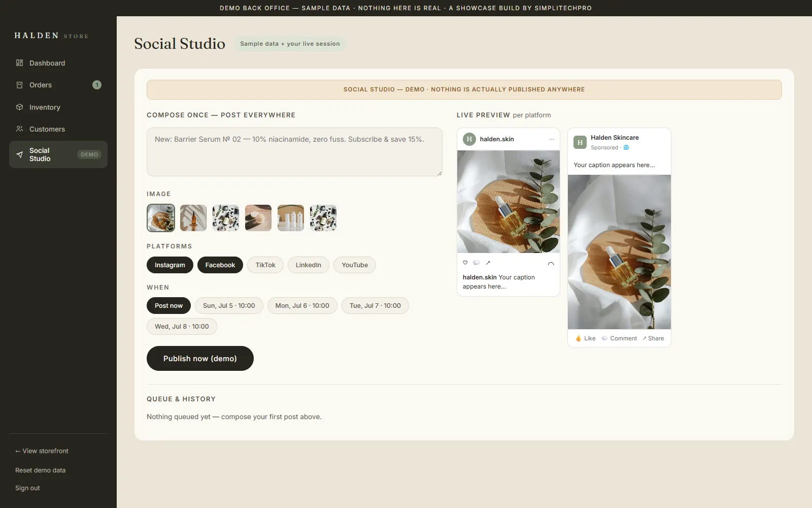Click the Dashboard grid icon in sidebar
Screen dimensions: 812x508
coord(19,63)
